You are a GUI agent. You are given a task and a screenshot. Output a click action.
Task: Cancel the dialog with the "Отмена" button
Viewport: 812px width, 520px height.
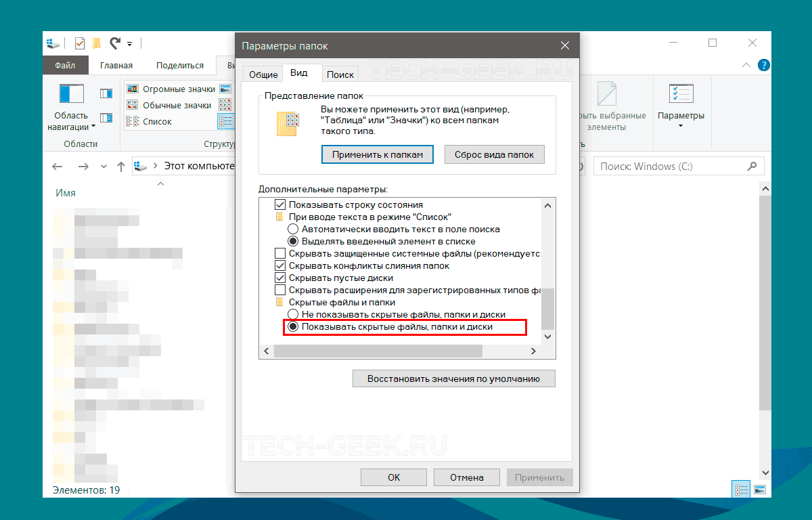(467, 477)
